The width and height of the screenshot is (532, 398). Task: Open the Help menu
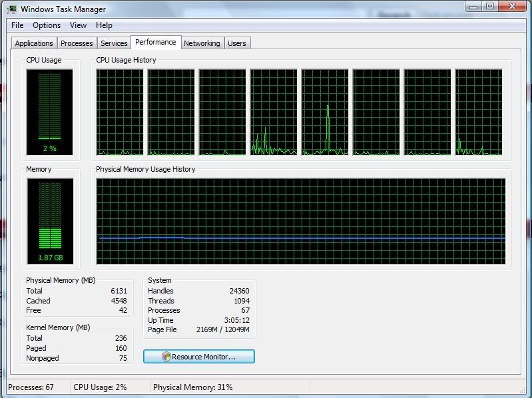point(104,25)
